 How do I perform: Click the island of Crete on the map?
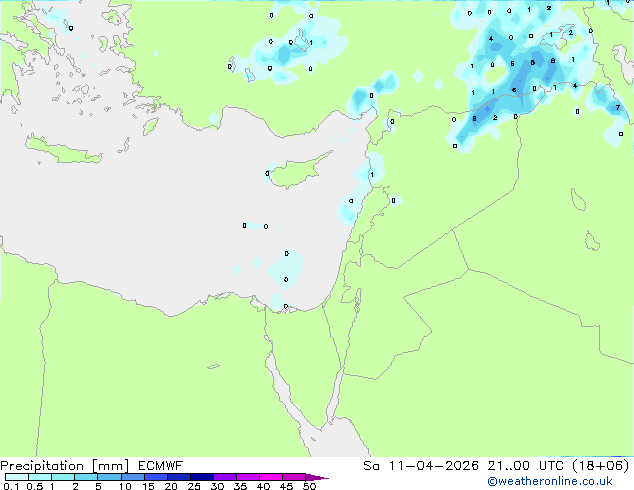pos(64,150)
